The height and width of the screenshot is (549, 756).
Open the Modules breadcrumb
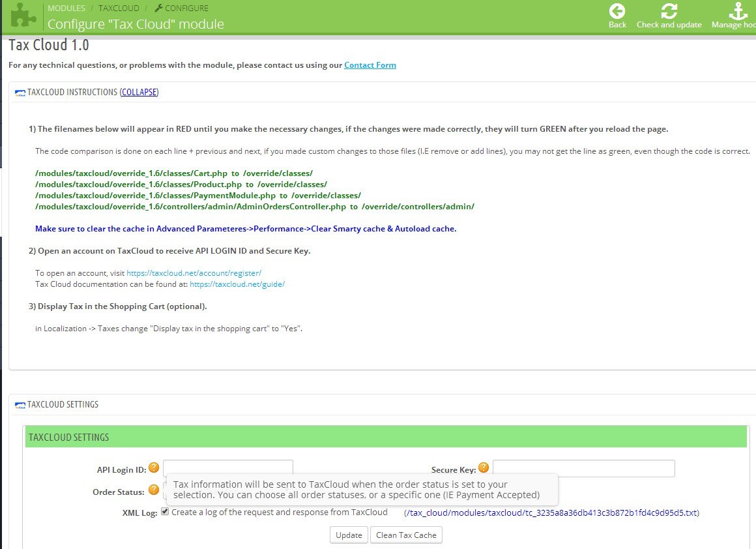tap(66, 8)
